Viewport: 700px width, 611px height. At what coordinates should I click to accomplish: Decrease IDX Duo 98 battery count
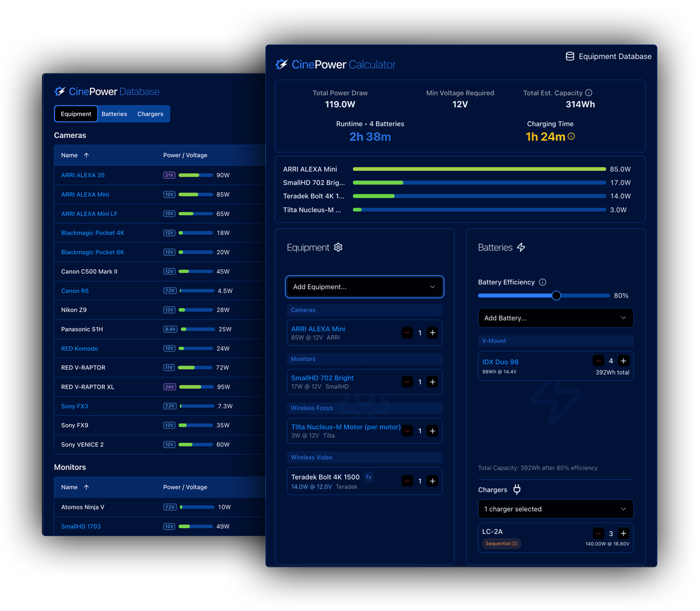tap(598, 361)
